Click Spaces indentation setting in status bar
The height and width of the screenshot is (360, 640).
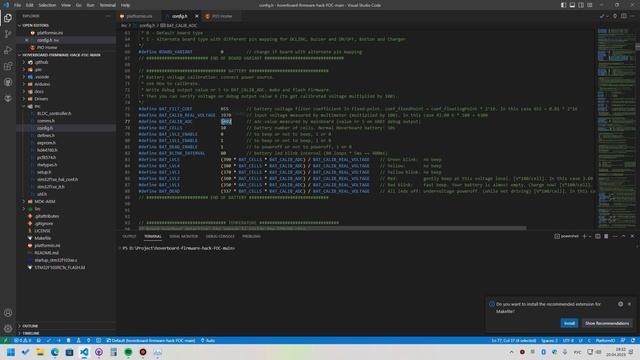tap(549, 340)
